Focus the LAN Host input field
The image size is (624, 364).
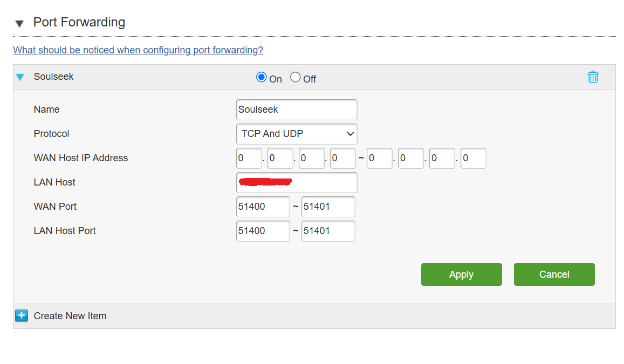pos(297,183)
